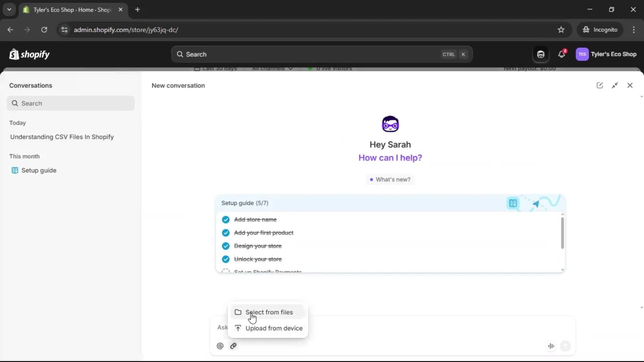
Task: Collapse the chat using the shrink-arrows icon
Action: tap(615, 85)
